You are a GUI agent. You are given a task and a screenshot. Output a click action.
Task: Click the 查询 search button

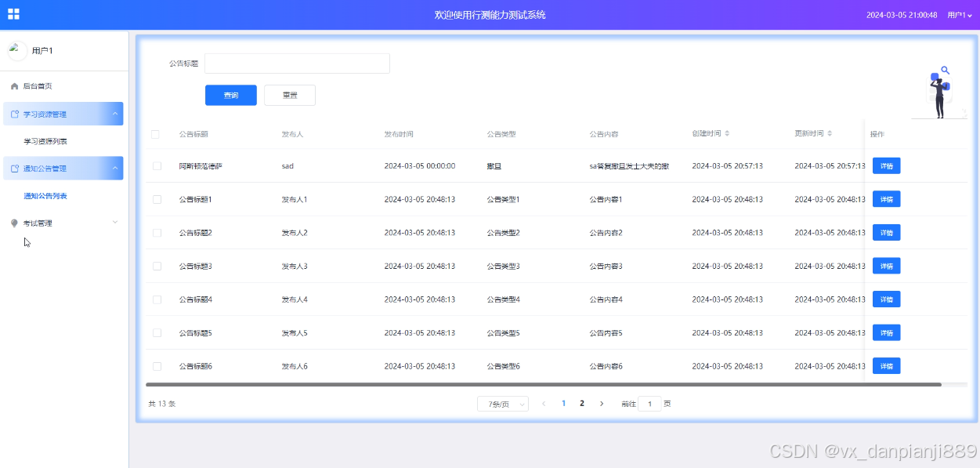(x=231, y=95)
